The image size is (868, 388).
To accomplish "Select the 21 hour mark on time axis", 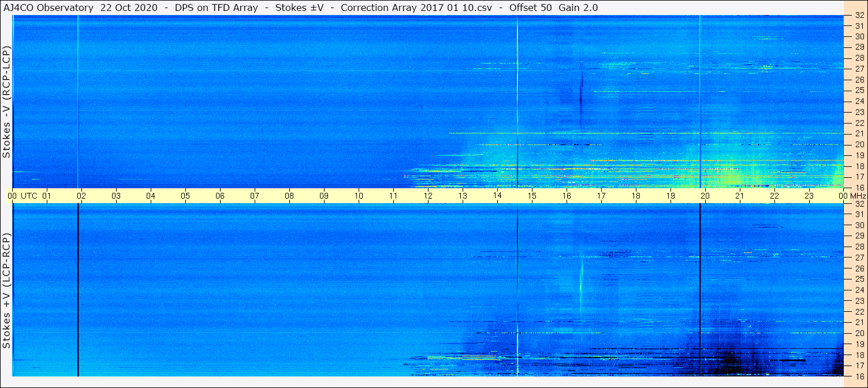I will pos(740,196).
